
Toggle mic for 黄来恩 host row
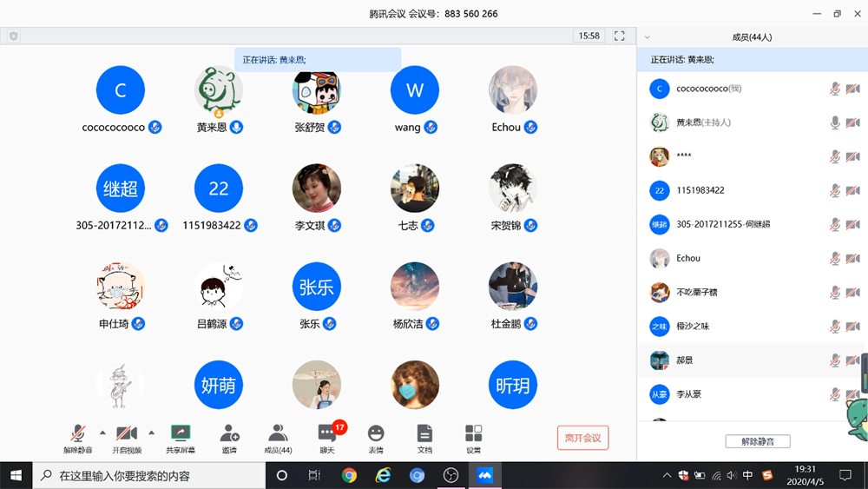click(835, 122)
